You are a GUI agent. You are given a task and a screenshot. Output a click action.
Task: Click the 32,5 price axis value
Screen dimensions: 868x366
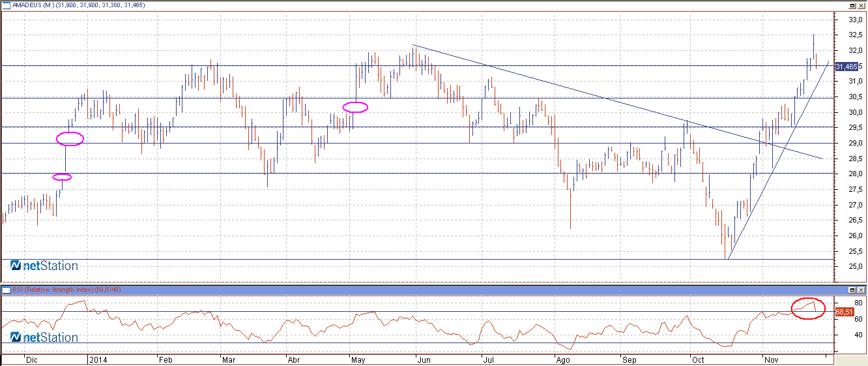[855, 35]
